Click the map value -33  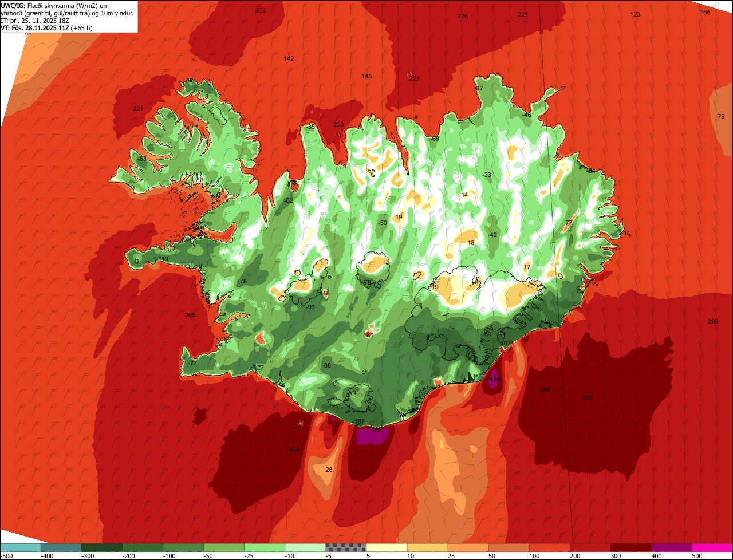point(487,175)
